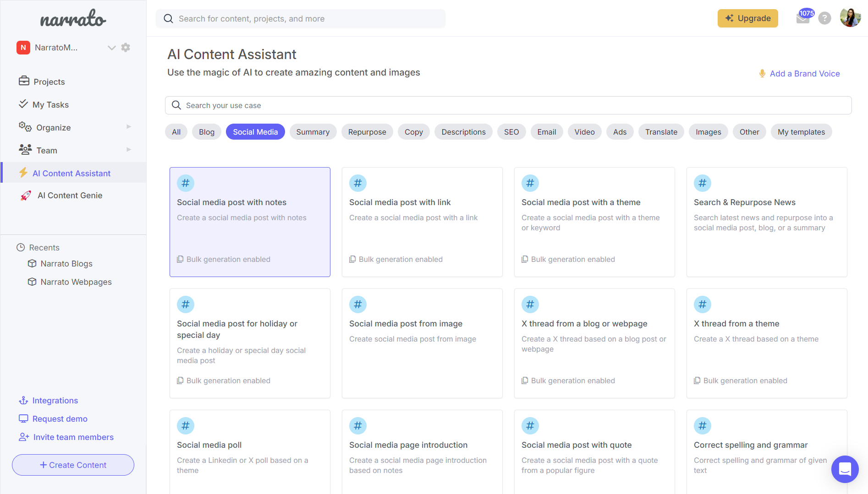
Task: Click the Upgrade button
Action: click(747, 18)
